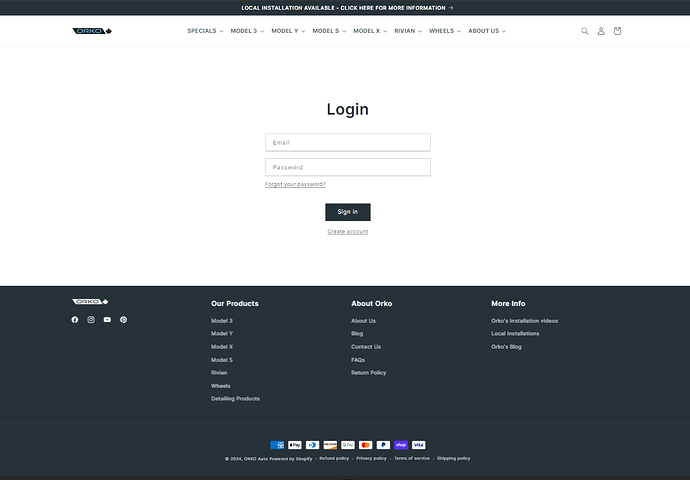Open Forgot your password link
The height and width of the screenshot is (480, 690).
point(295,184)
